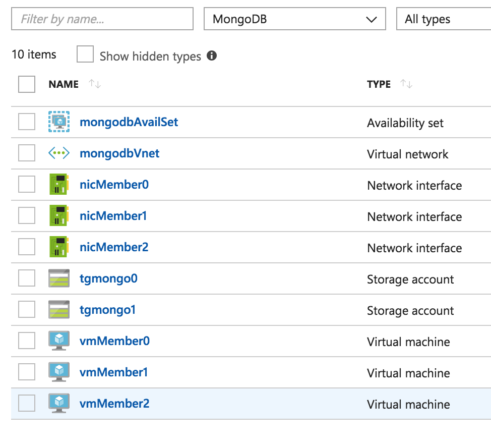Open the tgmongo0 storage link
The width and height of the screenshot is (491, 448).
pyautogui.click(x=108, y=278)
